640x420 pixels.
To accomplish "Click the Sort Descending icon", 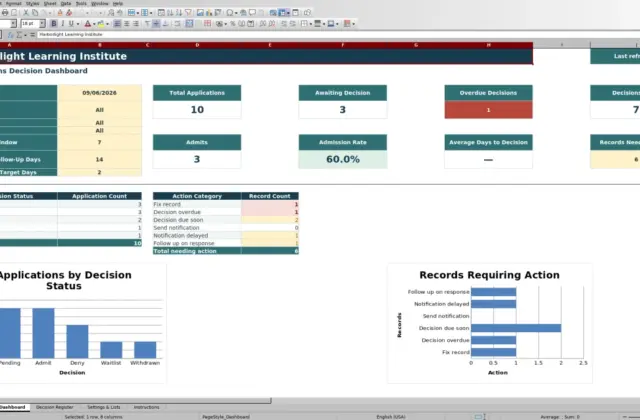I will pos(179,13).
